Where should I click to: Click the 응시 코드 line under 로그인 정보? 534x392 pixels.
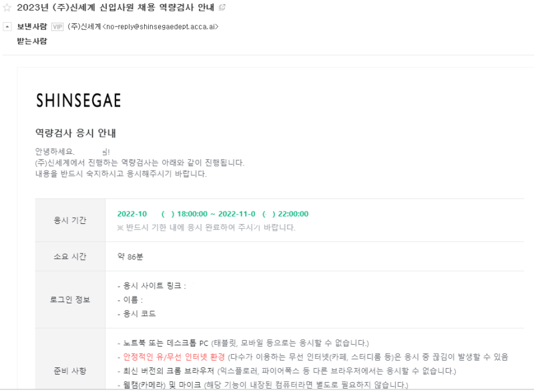[x=137, y=314]
